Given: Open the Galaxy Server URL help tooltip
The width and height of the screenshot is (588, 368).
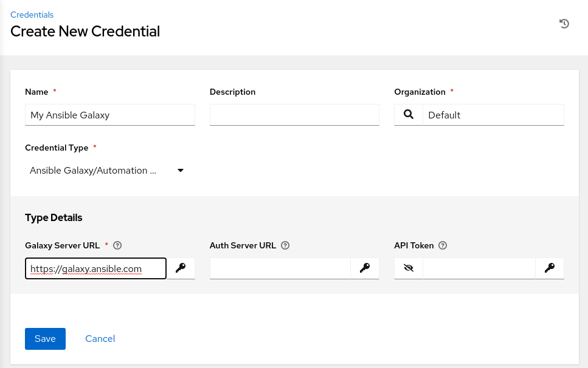Looking at the screenshot, I should pos(118,246).
